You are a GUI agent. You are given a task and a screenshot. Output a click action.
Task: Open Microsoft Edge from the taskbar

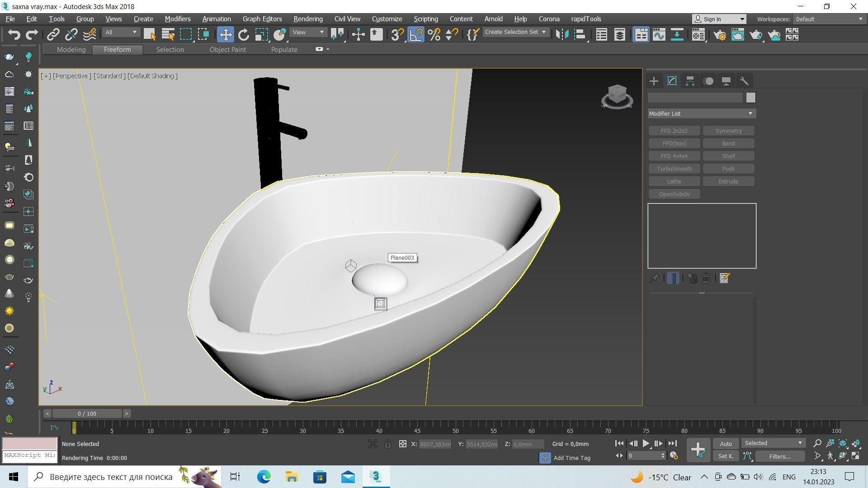pyautogui.click(x=264, y=477)
